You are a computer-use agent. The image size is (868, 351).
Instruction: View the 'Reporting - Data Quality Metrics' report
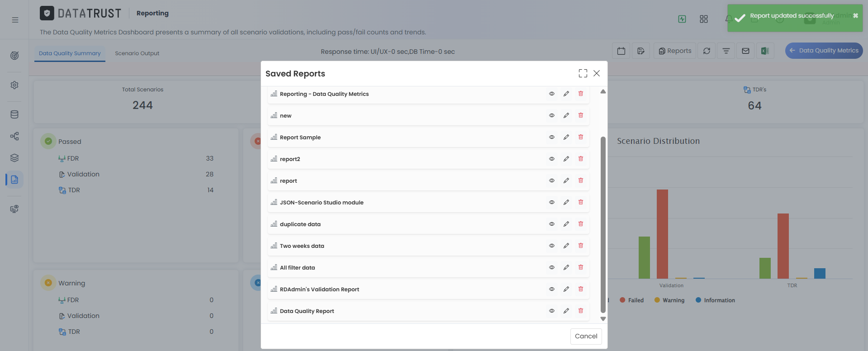point(552,94)
